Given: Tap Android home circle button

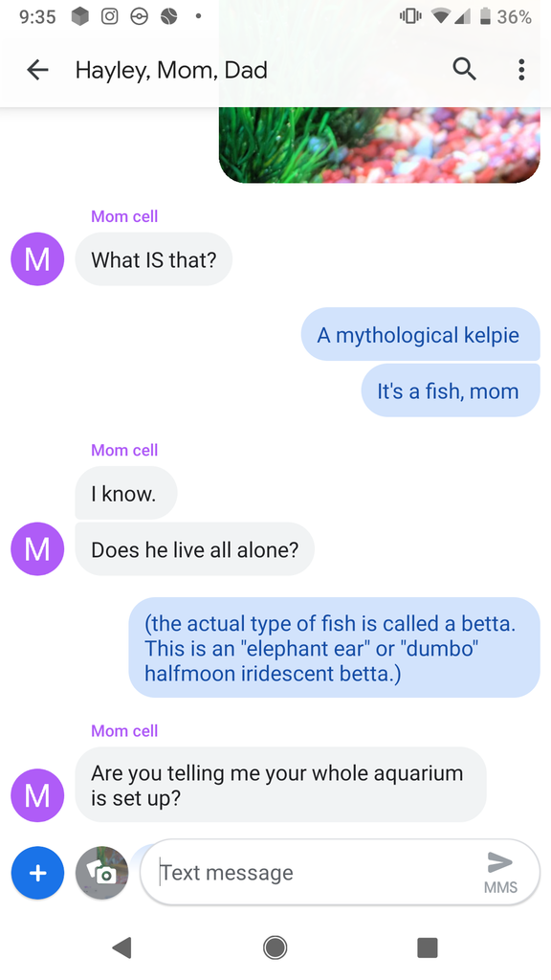Looking at the screenshot, I should [275, 947].
